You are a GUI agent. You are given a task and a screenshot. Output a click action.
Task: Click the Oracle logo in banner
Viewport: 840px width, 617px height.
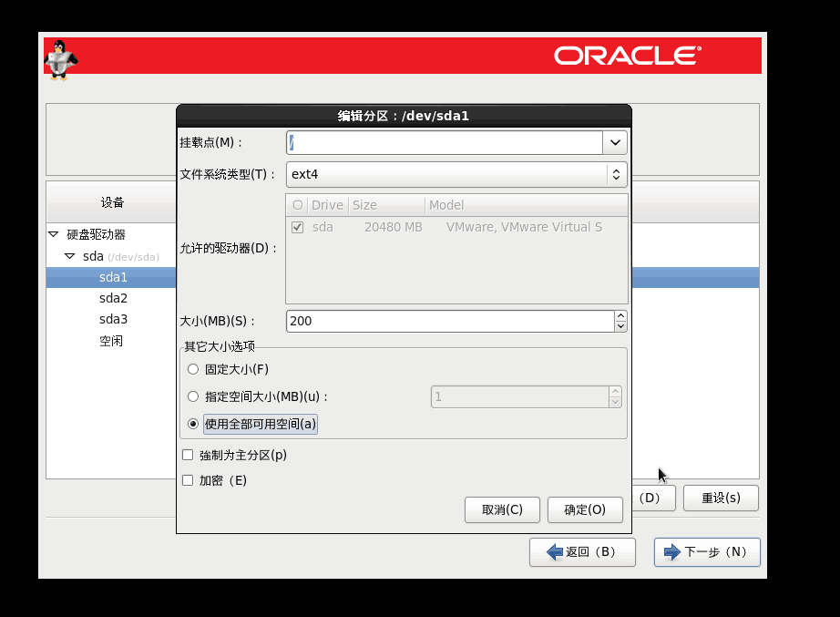click(x=627, y=56)
